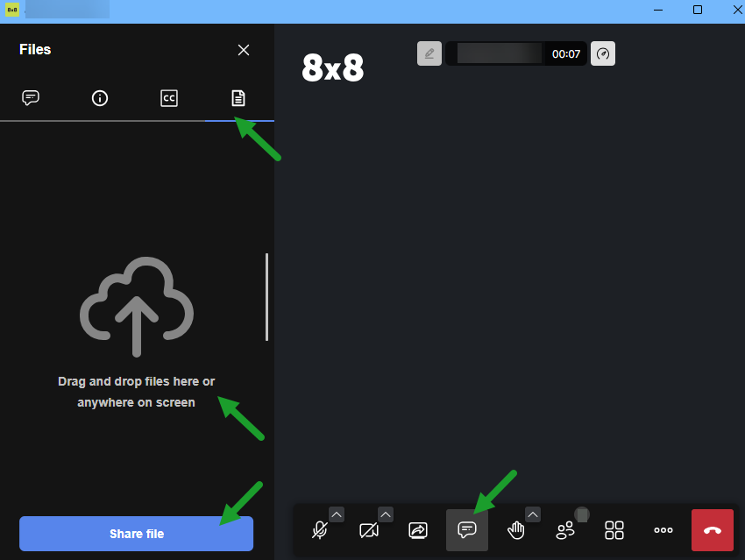Select the Files document tab

(237, 98)
